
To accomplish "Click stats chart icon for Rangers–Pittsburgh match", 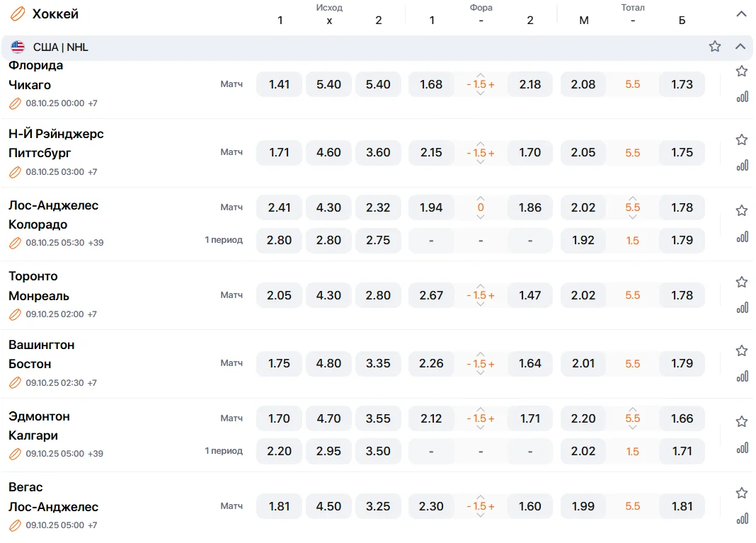I will point(742,166).
